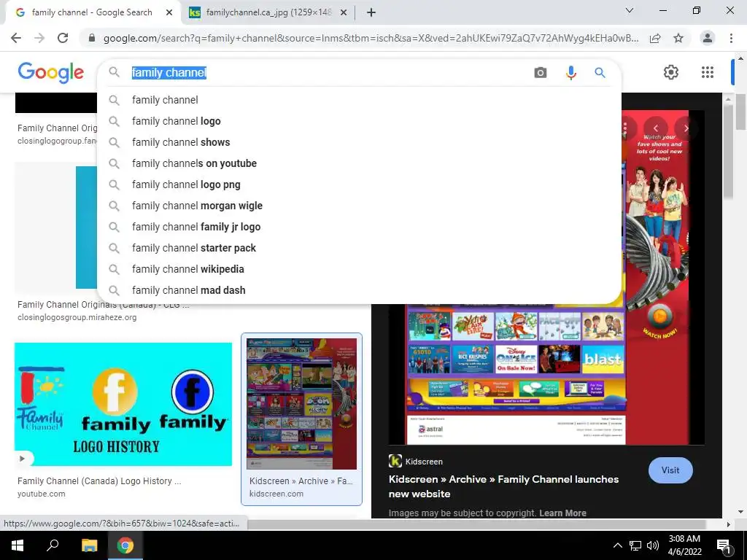The height and width of the screenshot is (560, 747).
Task: Choose suggestion 'family channel starter pack'
Action: (359, 248)
